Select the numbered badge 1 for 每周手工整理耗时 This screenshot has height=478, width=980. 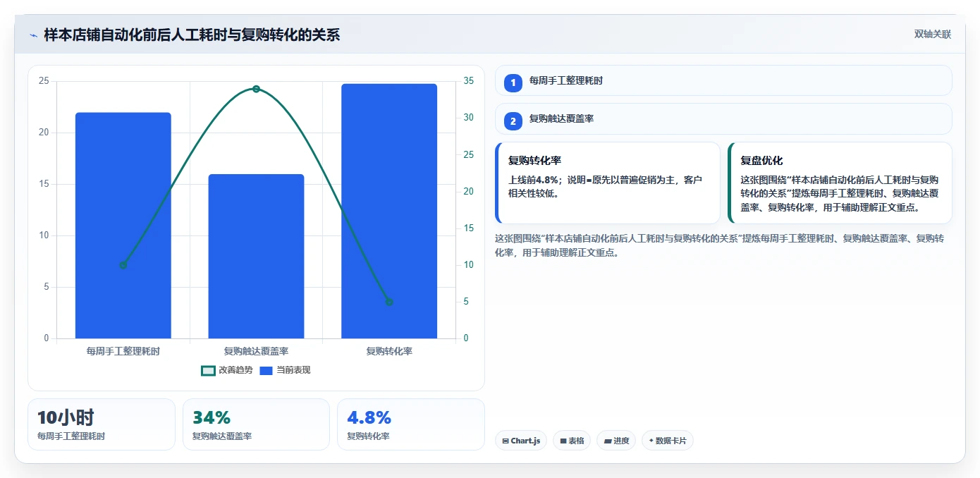513,82
